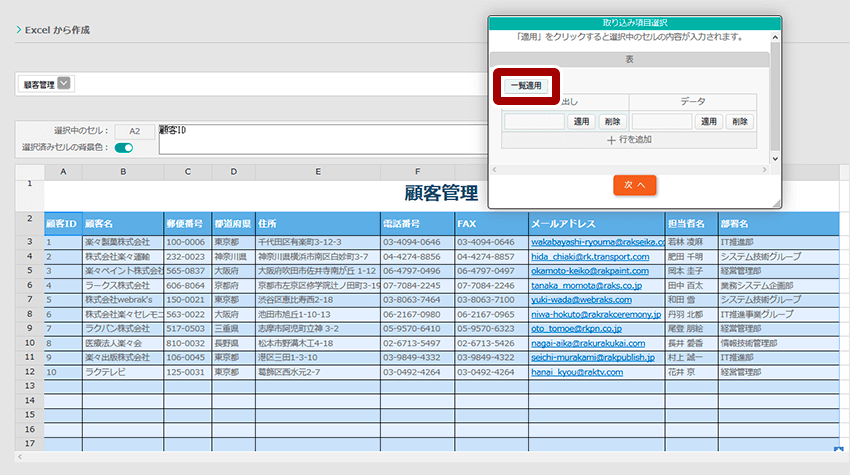Click the spreadsheet horizontal scroll left arrow
The height and width of the screenshot is (475, 850).
(x=20, y=457)
